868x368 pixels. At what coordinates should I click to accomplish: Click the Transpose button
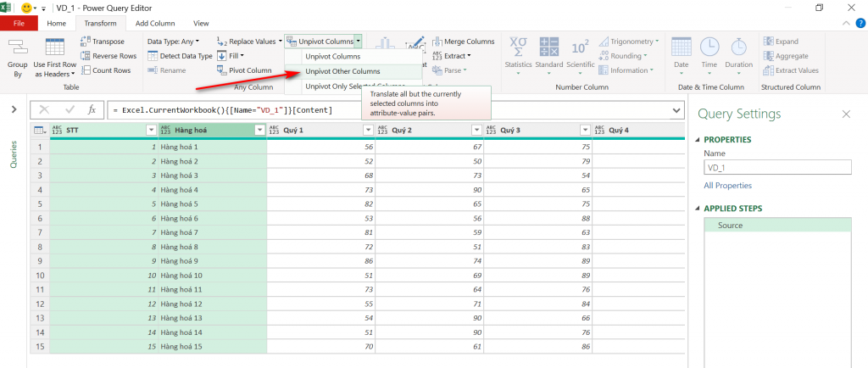[x=103, y=42]
